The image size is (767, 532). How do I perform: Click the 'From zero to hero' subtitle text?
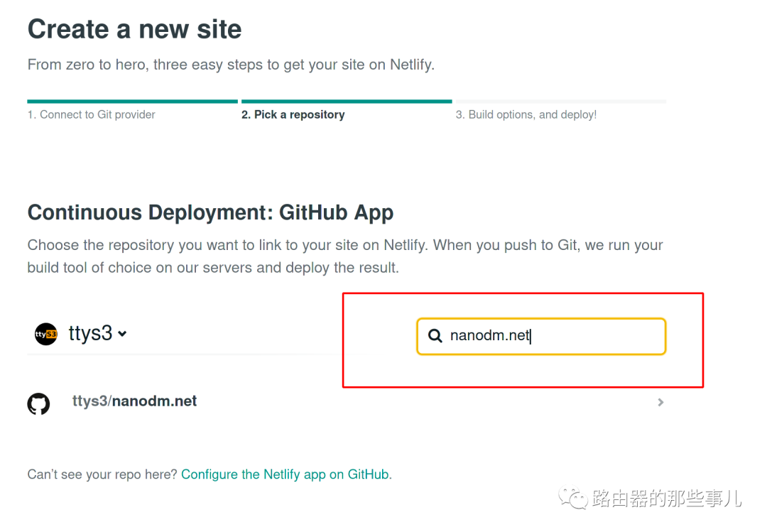click(x=231, y=65)
